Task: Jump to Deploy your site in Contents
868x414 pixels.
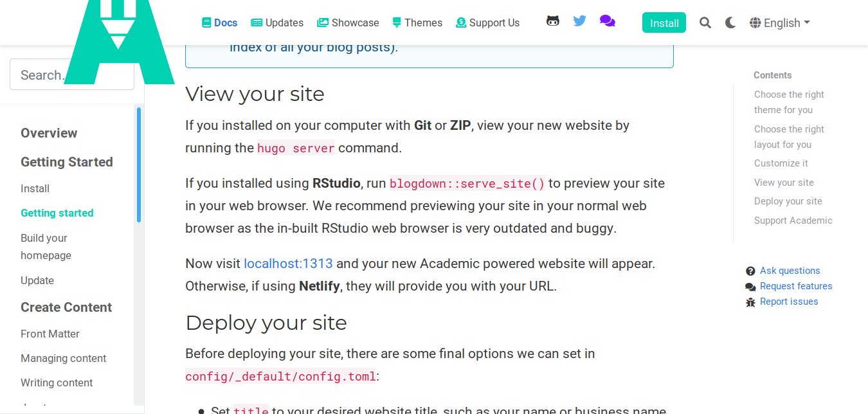Action: tap(788, 201)
